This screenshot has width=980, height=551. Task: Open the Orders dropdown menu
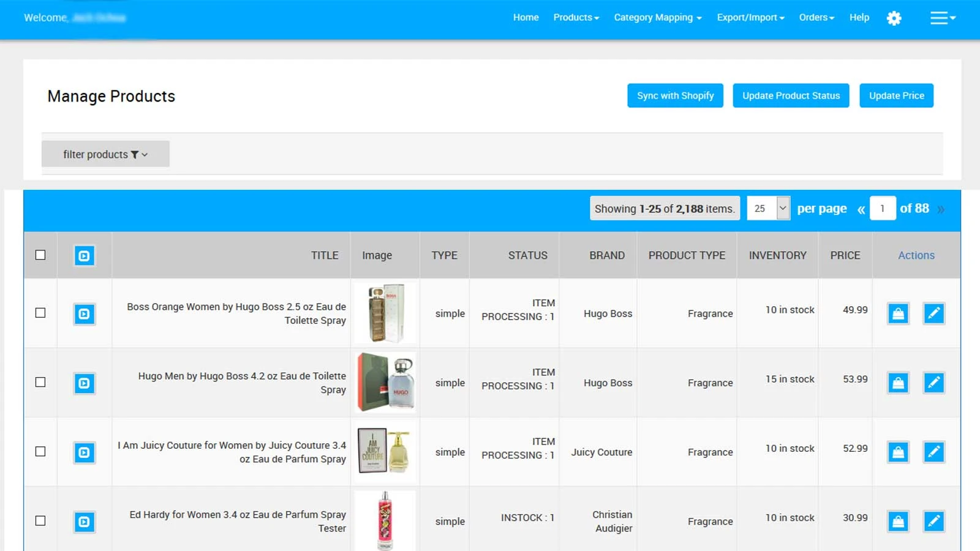[x=816, y=18]
